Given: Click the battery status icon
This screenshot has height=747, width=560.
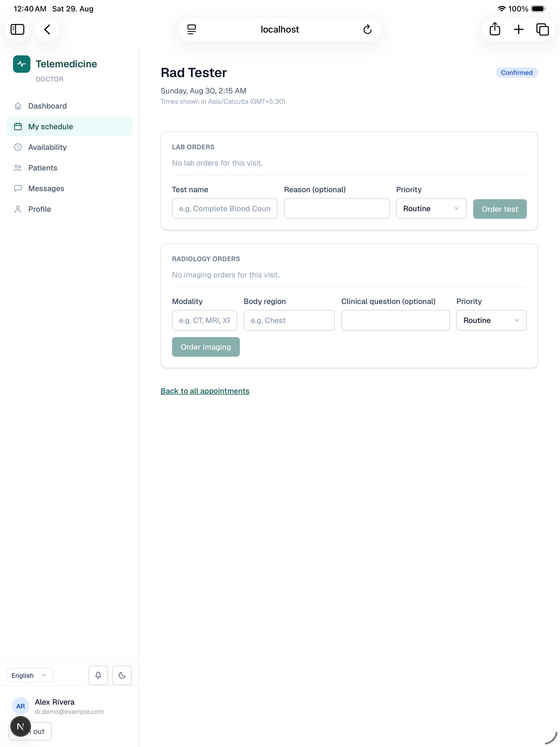Looking at the screenshot, I should [x=538, y=9].
